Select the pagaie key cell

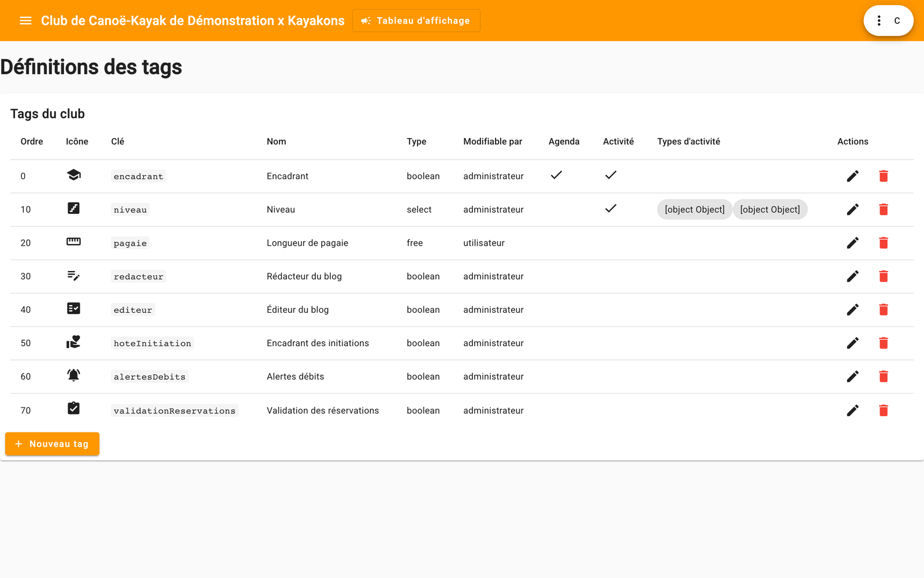point(130,243)
